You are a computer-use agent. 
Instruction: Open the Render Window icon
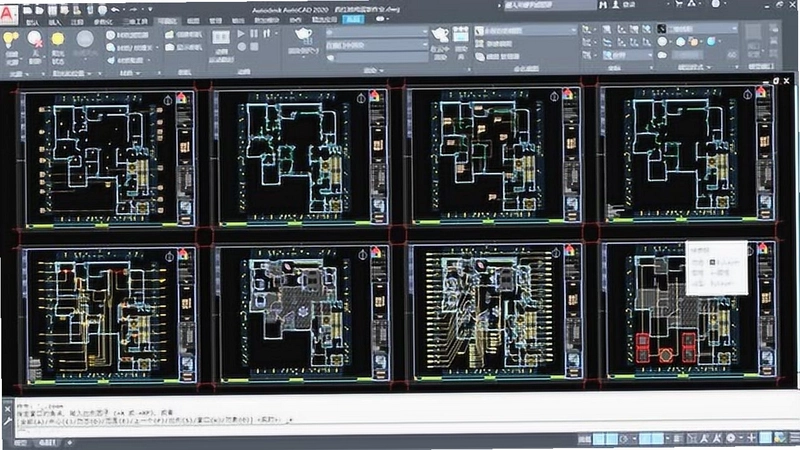click(461, 41)
